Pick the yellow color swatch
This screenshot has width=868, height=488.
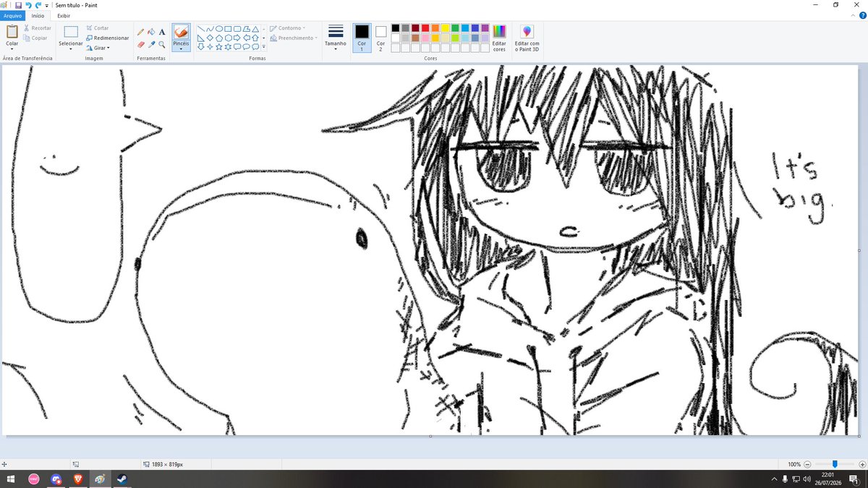[446, 28]
